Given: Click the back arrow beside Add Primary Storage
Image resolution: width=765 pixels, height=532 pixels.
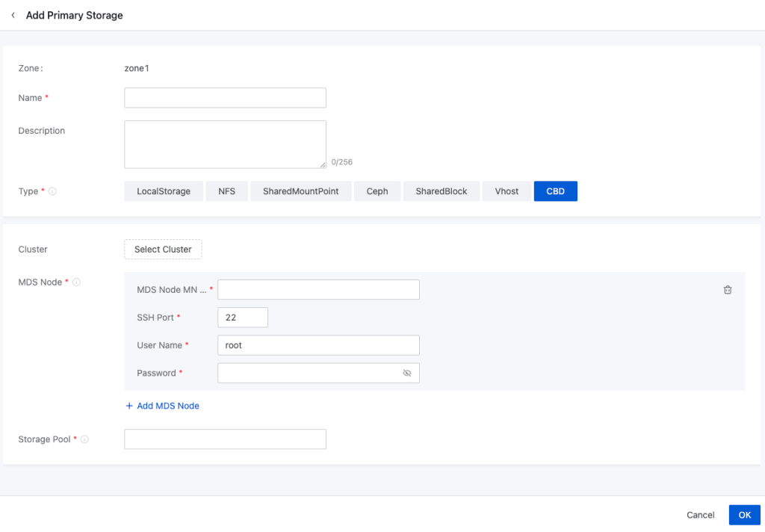Looking at the screenshot, I should click(13, 15).
